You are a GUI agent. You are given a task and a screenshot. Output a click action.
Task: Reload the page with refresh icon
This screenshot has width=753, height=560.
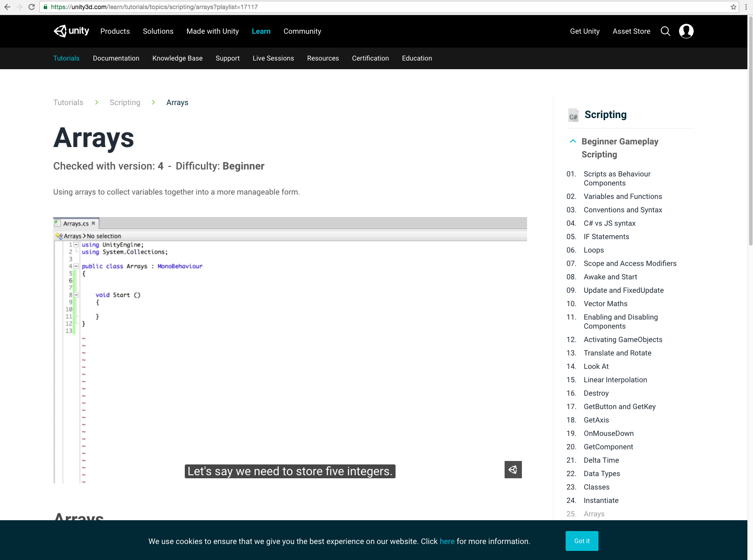point(31,7)
